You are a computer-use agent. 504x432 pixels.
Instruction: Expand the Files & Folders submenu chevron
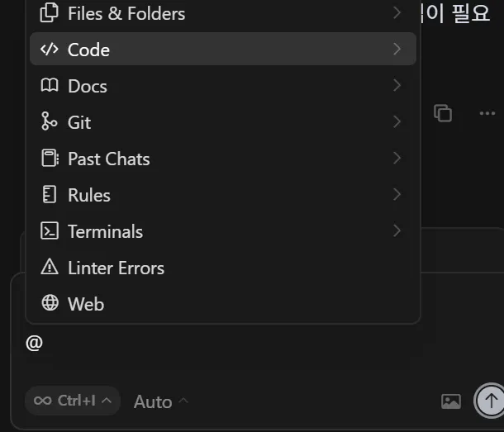(397, 13)
